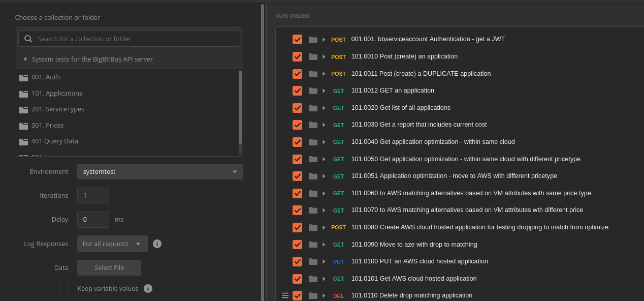The image size is (644, 301).
Task: Uncheck 101.0101 Get AWS cloud hosted application
Action: [x=298, y=279]
